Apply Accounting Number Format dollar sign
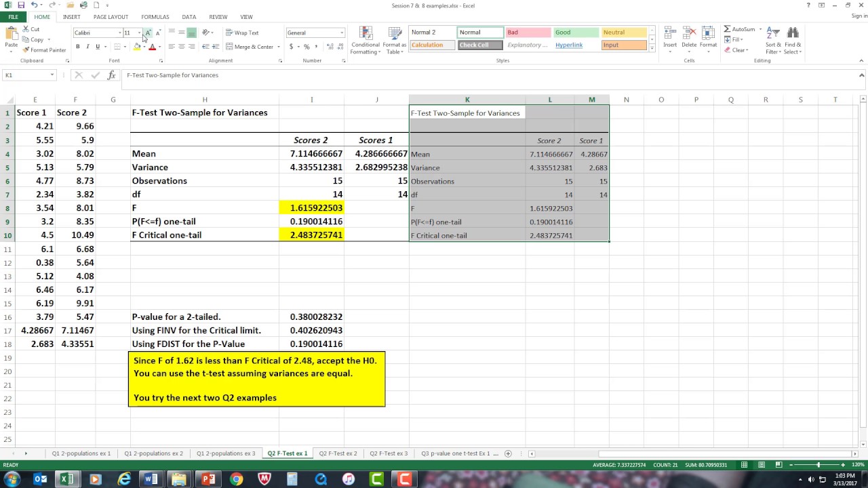Screen dimensions: 868x488 tap(292, 47)
